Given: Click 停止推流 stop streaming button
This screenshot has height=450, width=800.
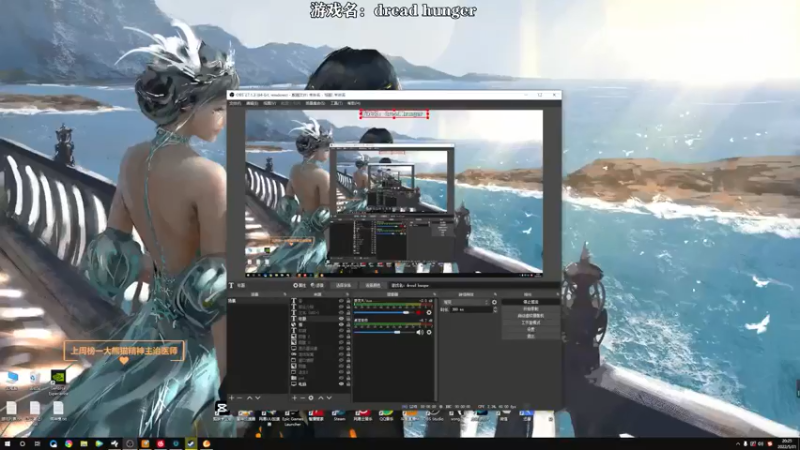Looking at the screenshot, I should pos(531,302).
